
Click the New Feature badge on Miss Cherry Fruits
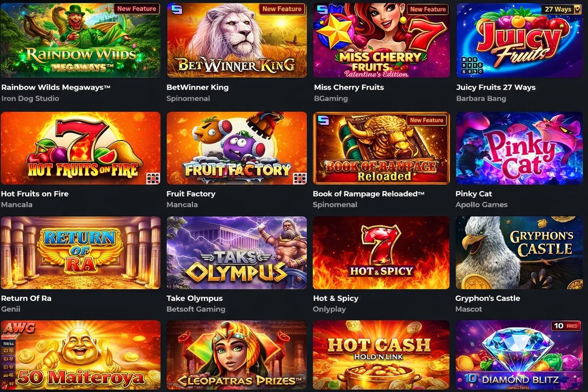tap(428, 9)
